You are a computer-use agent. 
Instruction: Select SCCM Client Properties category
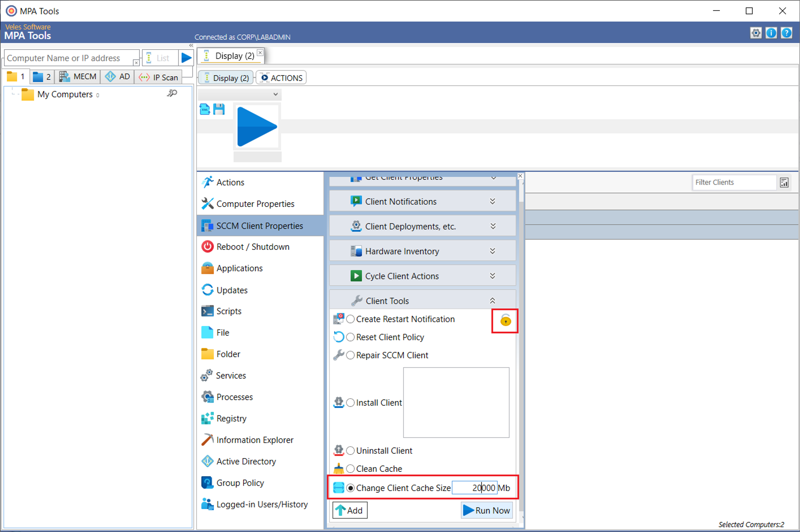(260, 226)
